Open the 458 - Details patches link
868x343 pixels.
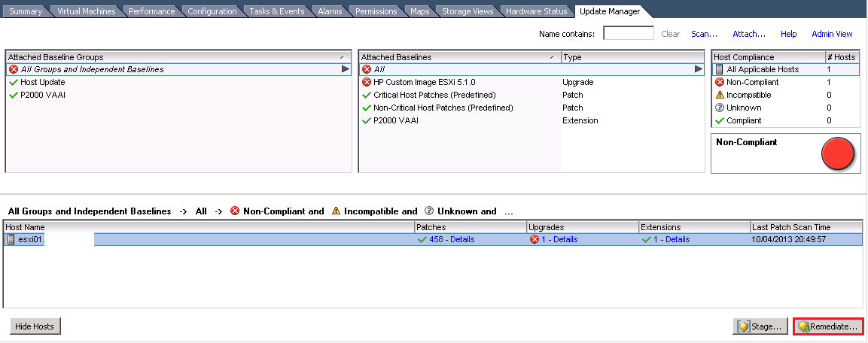(451, 239)
